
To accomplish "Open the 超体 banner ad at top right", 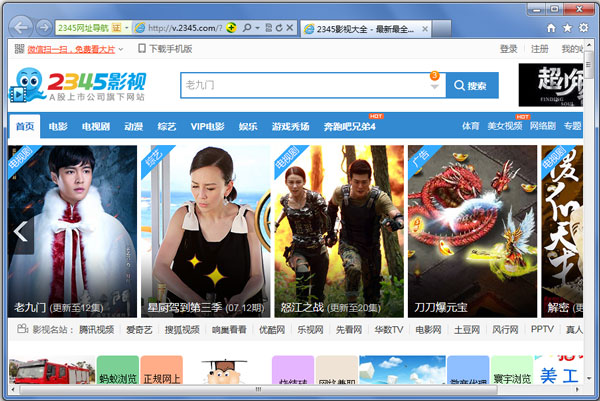I will click(x=551, y=85).
